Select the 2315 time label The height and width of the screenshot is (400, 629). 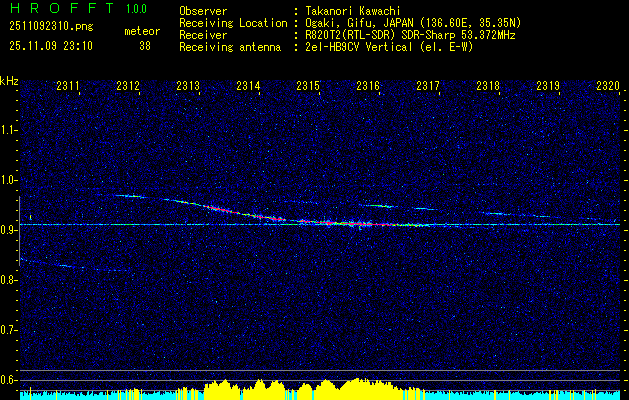pos(308,85)
